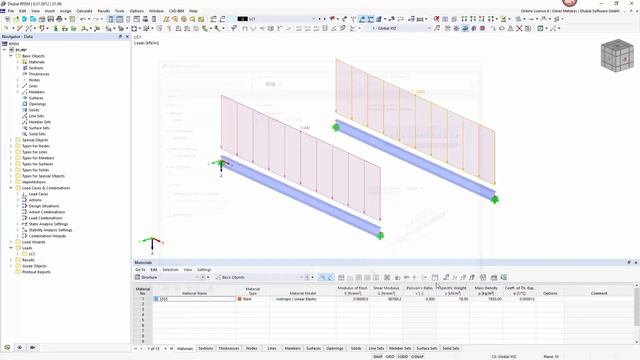640x360 pixels.
Task: Toggle the Navigator panel toolbar button
Action: 111,19
